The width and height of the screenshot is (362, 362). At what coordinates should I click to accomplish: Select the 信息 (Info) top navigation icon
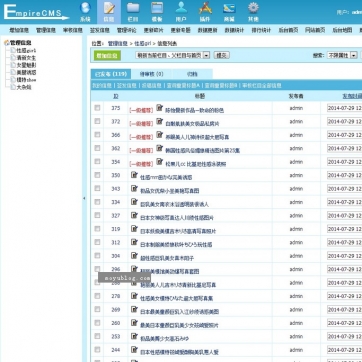109,12
